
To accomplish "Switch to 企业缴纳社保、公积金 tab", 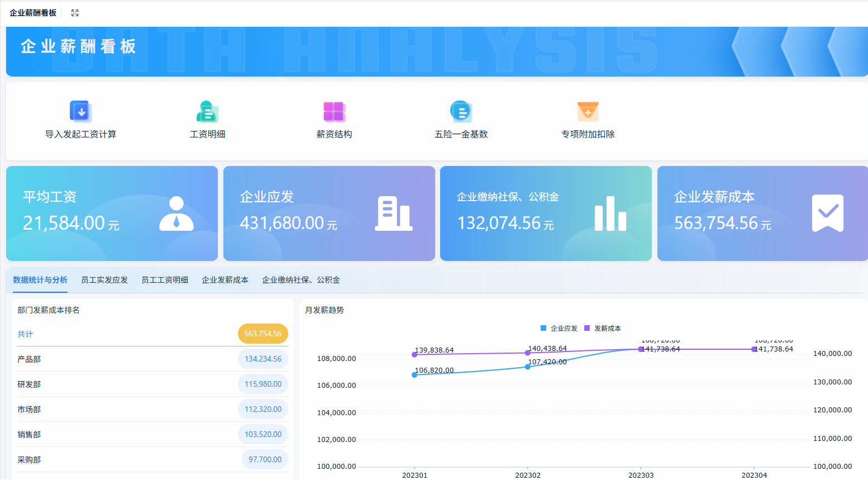I will pyautogui.click(x=300, y=280).
